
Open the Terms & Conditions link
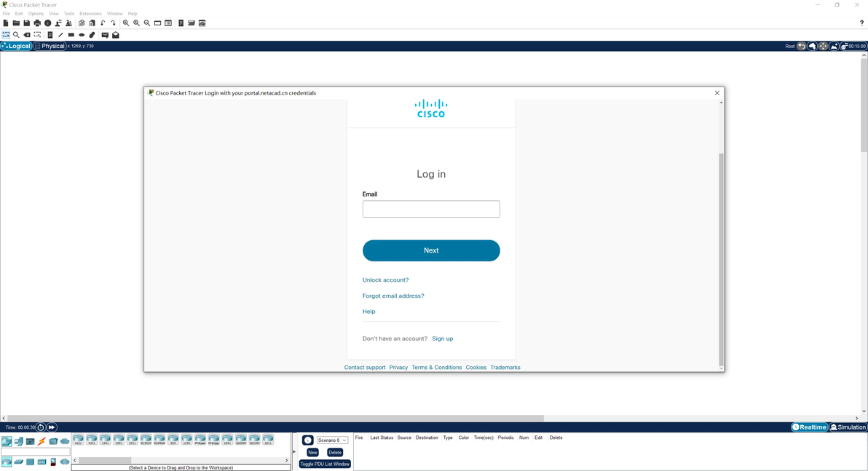pos(436,368)
